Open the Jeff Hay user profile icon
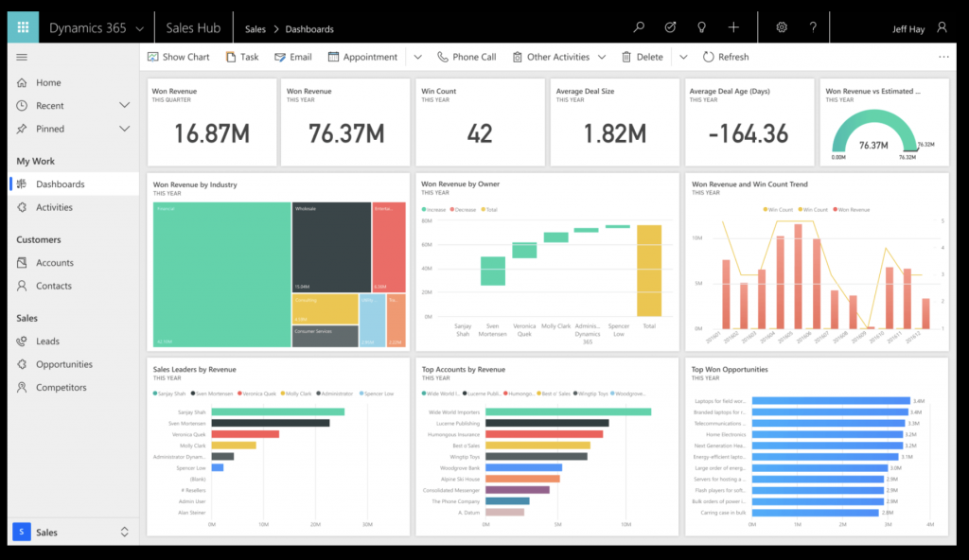Viewport: 969px width, 560px height. [x=942, y=27]
